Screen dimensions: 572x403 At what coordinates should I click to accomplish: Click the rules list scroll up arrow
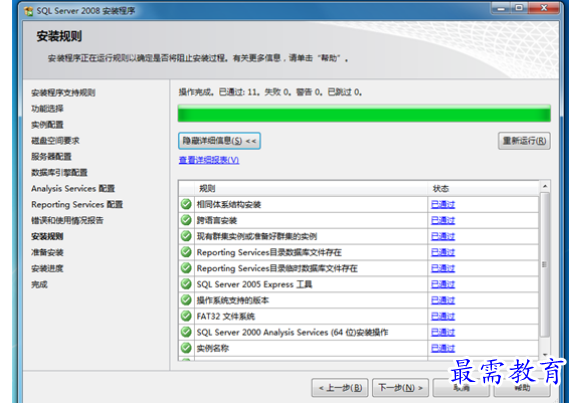point(545,186)
